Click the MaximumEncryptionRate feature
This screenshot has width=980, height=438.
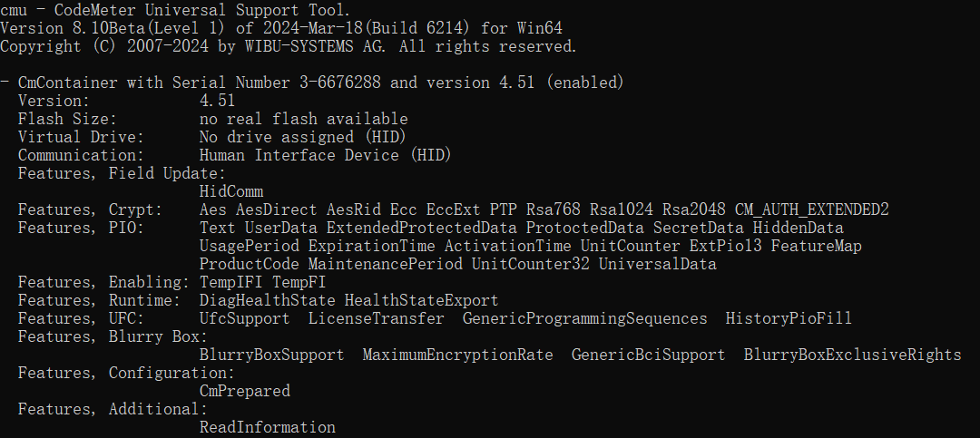click(457, 355)
